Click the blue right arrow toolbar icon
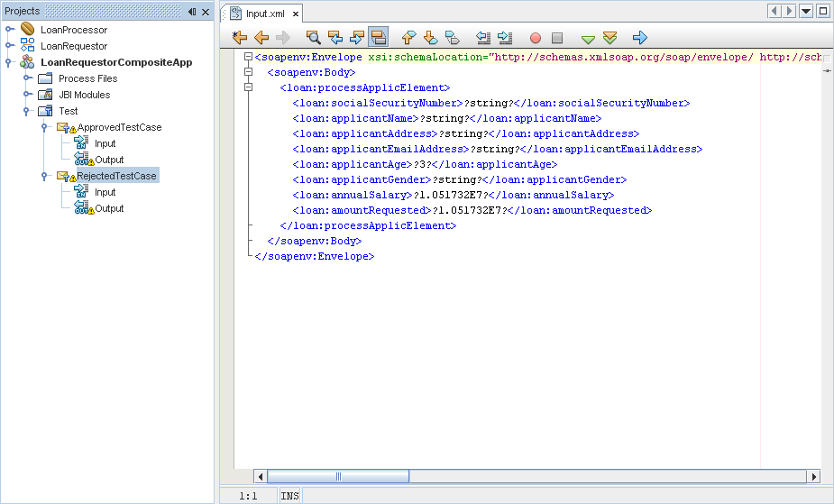This screenshot has height=504, width=834. (640, 37)
